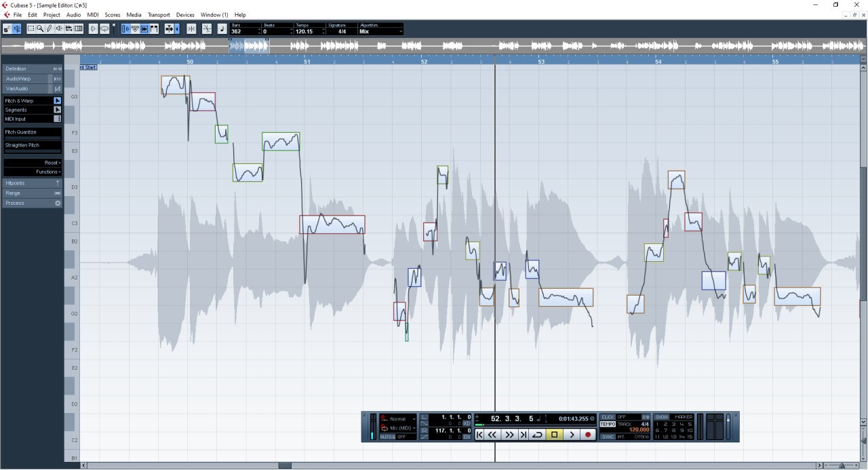Click the Rewind transport button
Viewport: 868px width, 470px height.
click(x=492, y=435)
